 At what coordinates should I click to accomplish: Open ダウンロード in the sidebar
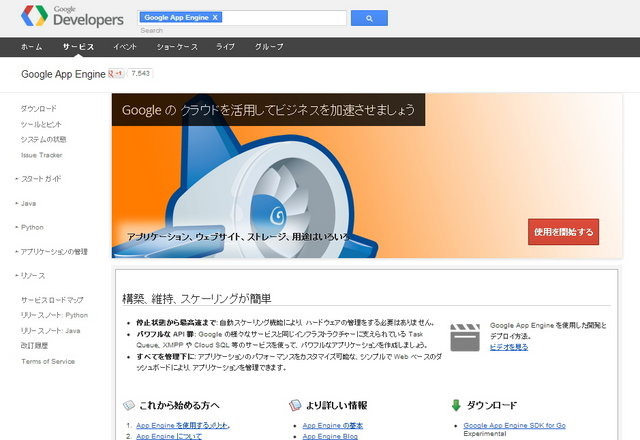(x=39, y=109)
